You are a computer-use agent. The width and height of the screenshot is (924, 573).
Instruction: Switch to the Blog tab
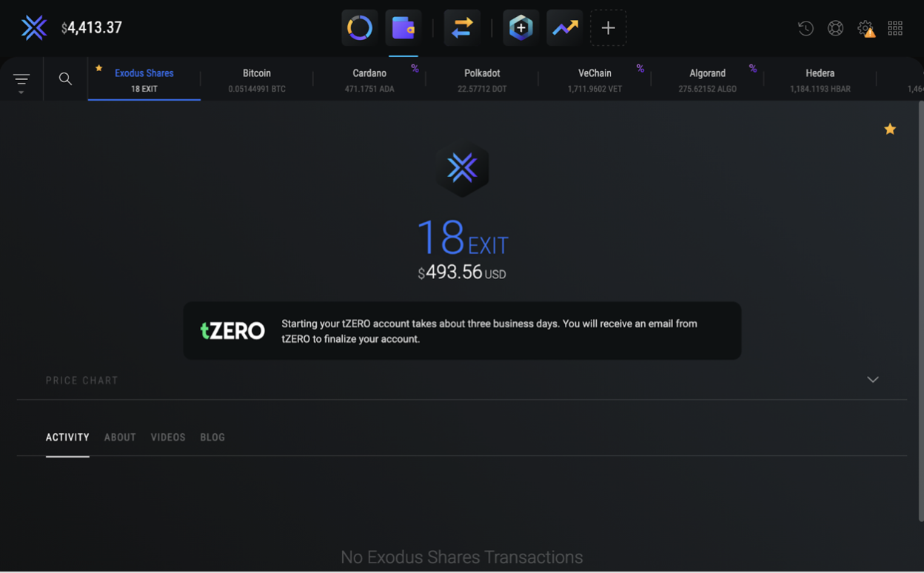point(212,438)
